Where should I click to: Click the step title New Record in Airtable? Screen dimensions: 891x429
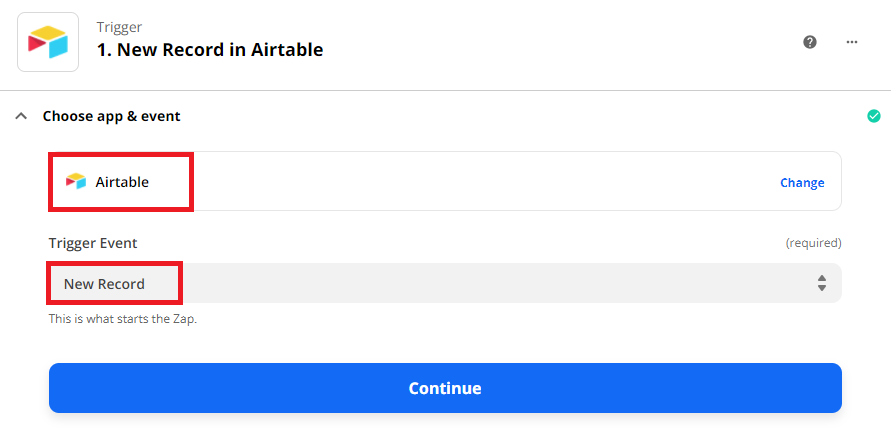[210, 50]
